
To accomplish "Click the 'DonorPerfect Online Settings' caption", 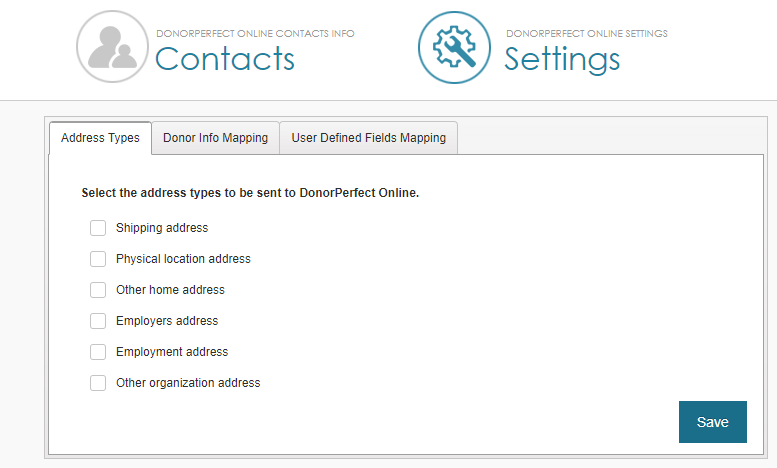I will tap(587, 34).
